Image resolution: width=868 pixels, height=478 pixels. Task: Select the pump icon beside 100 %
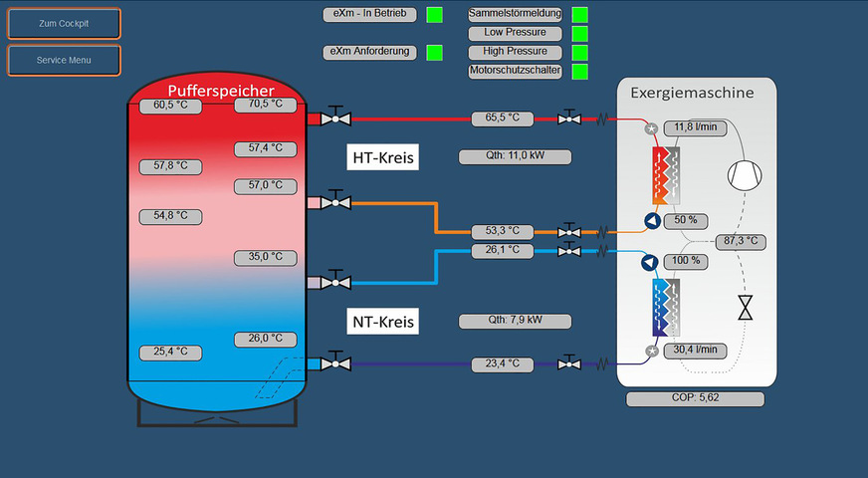pos(650,262)
